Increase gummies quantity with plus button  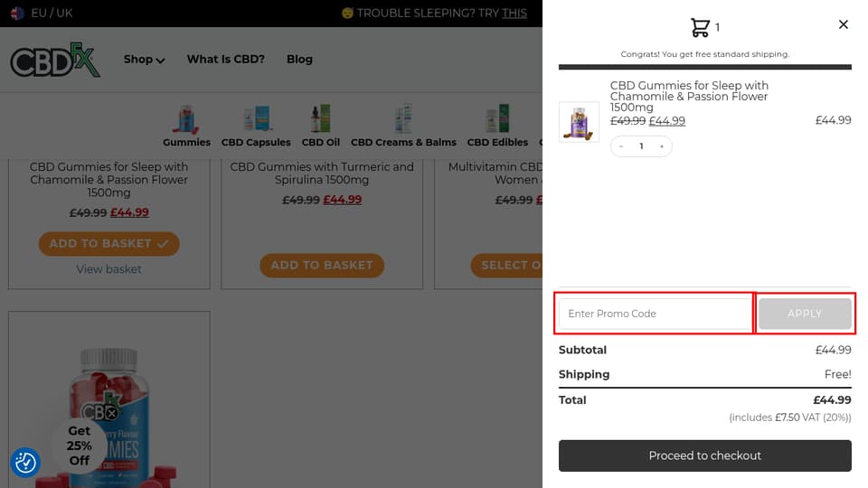click(662, 146)
